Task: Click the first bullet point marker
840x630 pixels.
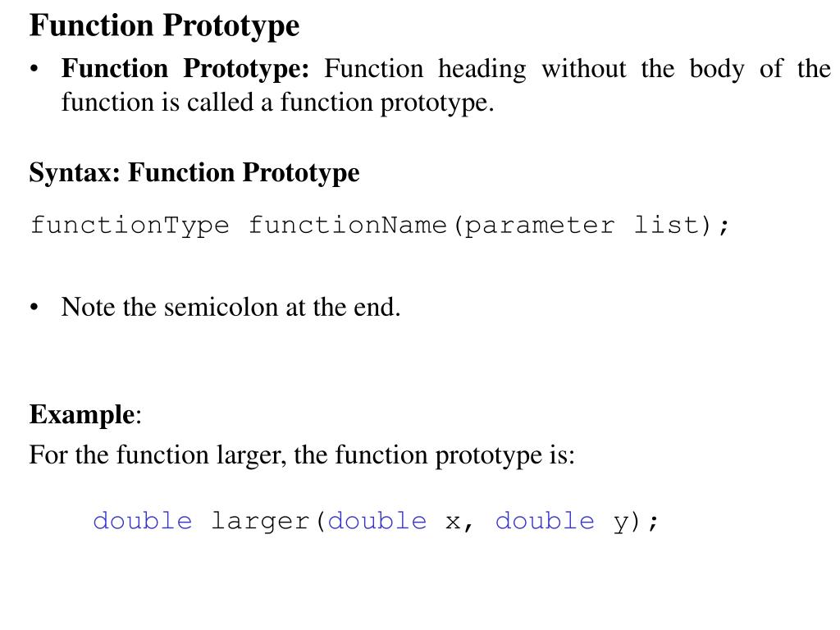Action: (34, 69)
